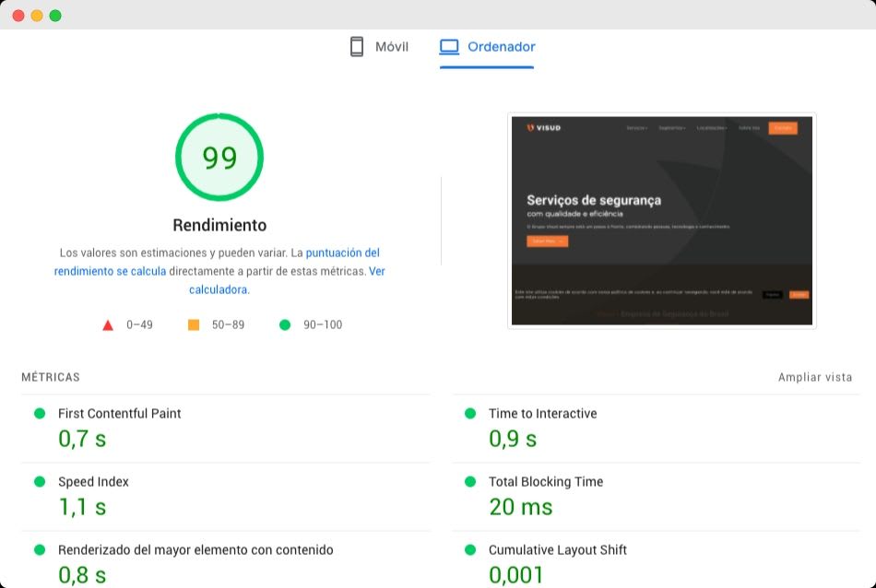The image size is (876, 588).
Task: Click the 0,9 s value
Action: point(513,439)
